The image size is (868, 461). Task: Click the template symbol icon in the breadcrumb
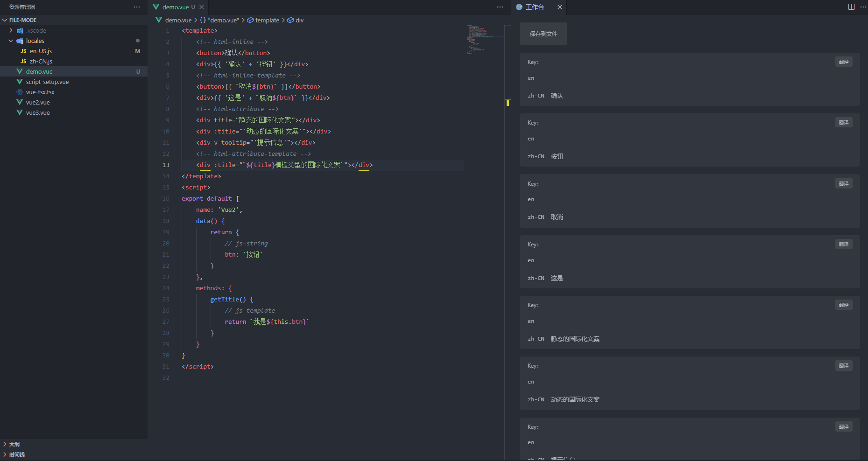[250, 20]
